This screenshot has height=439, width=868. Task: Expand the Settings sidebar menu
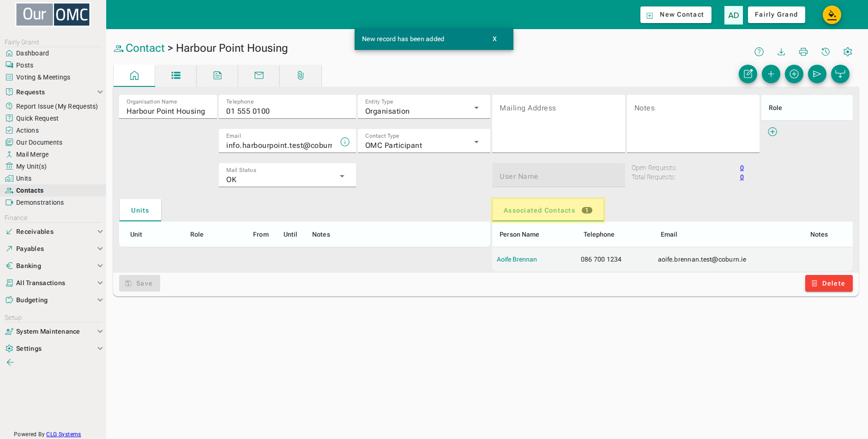(53, 348)
